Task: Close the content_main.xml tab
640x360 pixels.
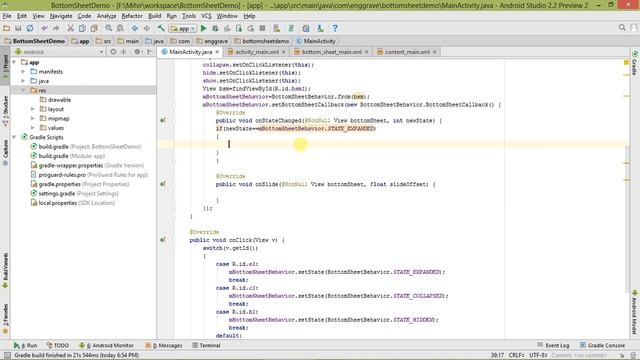Action: coord(435,52)
